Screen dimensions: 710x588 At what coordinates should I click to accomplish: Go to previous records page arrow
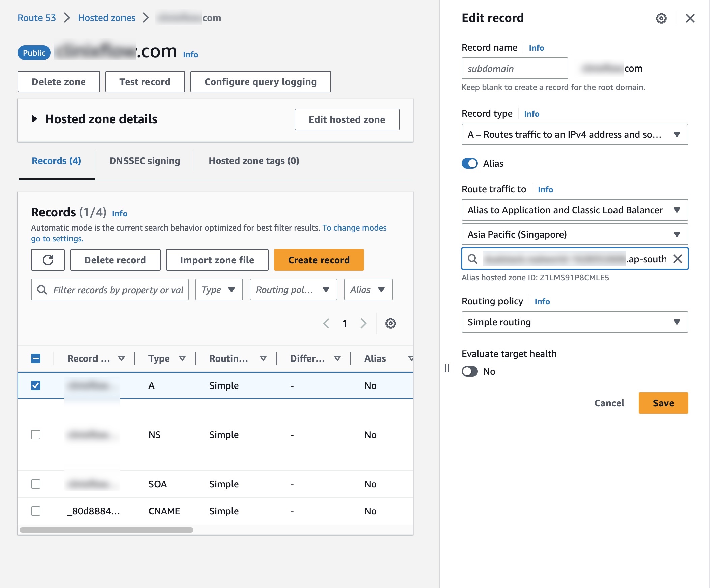click(x=326, y=323)
